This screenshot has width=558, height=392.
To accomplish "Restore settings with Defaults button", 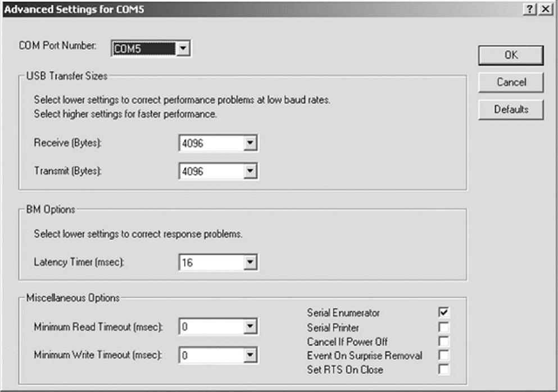I will point(511,110).
